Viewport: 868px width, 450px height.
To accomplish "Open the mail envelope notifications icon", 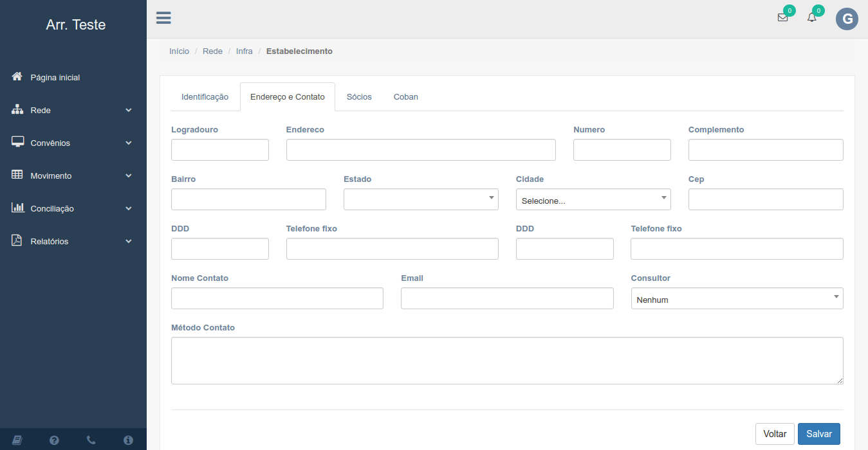I will click(782, 18).
